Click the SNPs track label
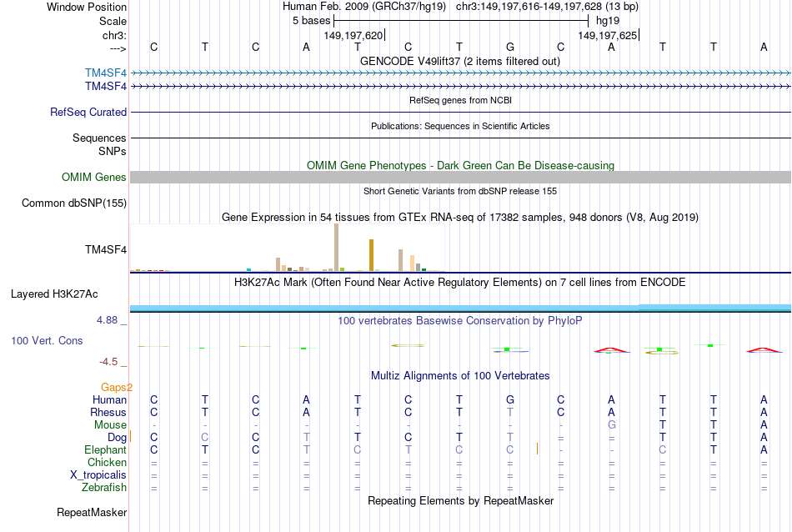The height and width of the screenshot is (532, 792). (x=113, y=151)
